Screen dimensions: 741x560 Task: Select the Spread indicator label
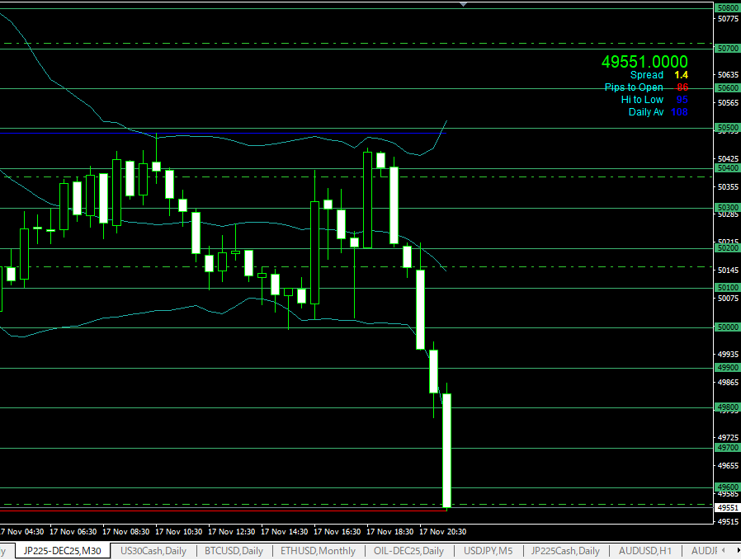point(646,75)
